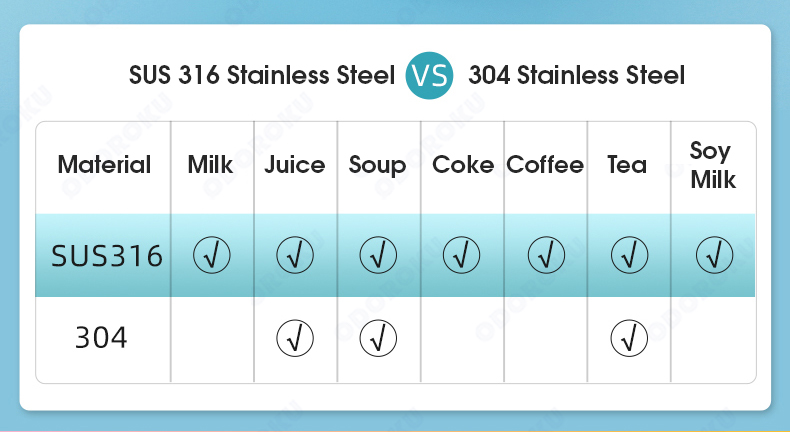Click the SUS316 Soy Milk checkmark icon

coord(714,255)
